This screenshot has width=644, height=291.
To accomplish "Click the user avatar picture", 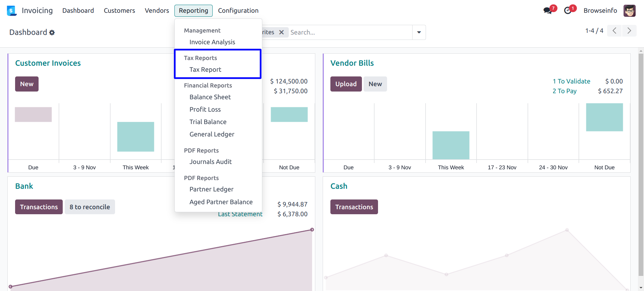I will (629, 11).
